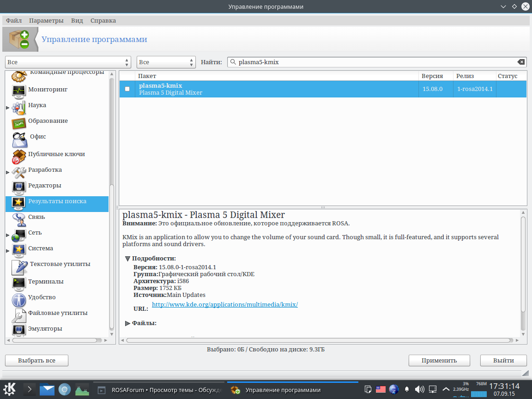Screen dimensions: 532x399
Task: Sort by the Статус column header
Action: pyautogui.click(x=511, y=76)
